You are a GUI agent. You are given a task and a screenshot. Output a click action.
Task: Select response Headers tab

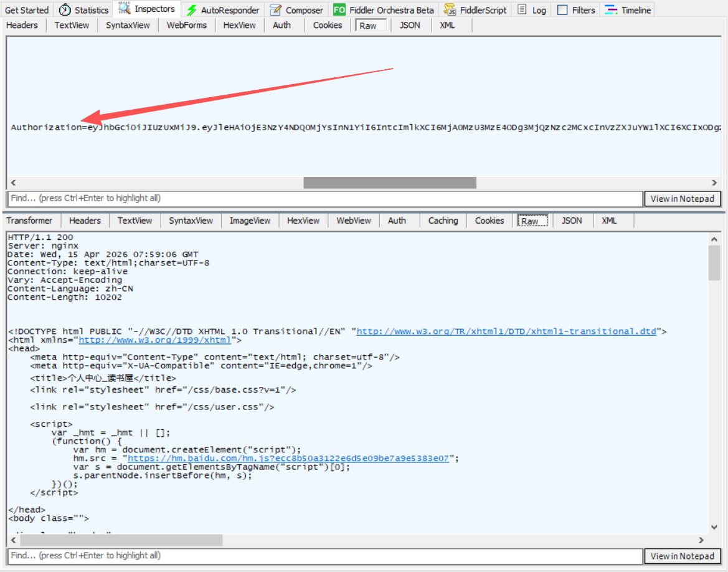[85, 221]
